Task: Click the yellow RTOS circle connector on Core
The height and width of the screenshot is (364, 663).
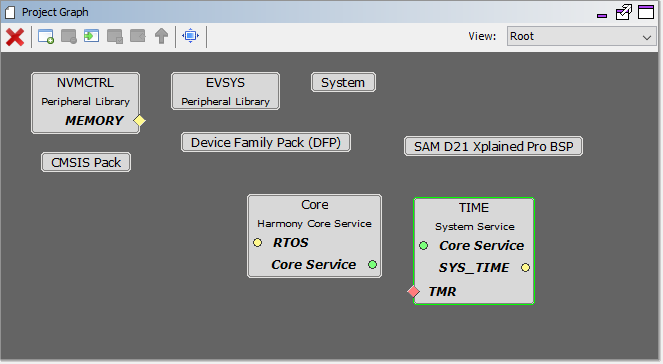Action: click(x=258, y=243)
